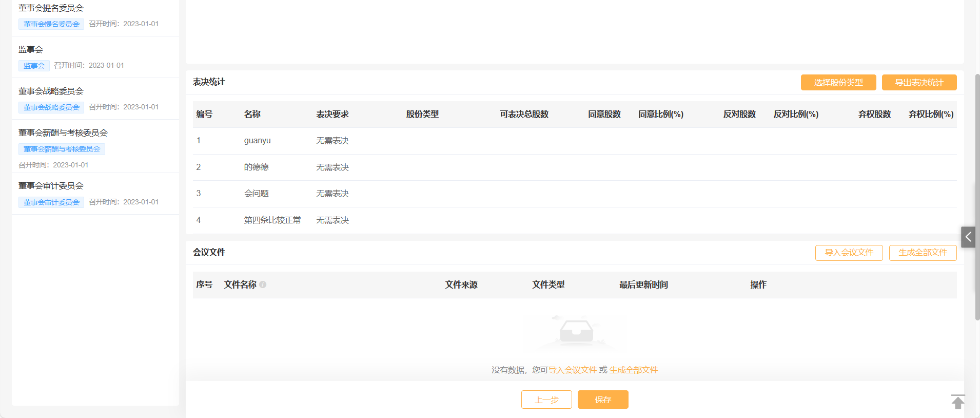Click the vertical page scrollbar
980x418 pixels.
[977, 198]
